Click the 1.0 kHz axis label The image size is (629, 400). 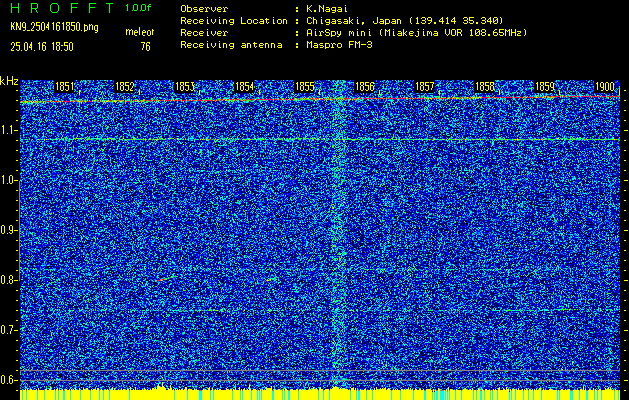click(x=8, y=181)
